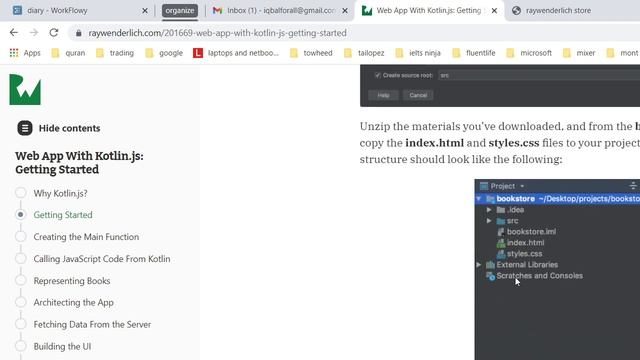This screenshot has width=640, height=360.
Task: Open Architecting the App contents link
Action: (73, 302)
